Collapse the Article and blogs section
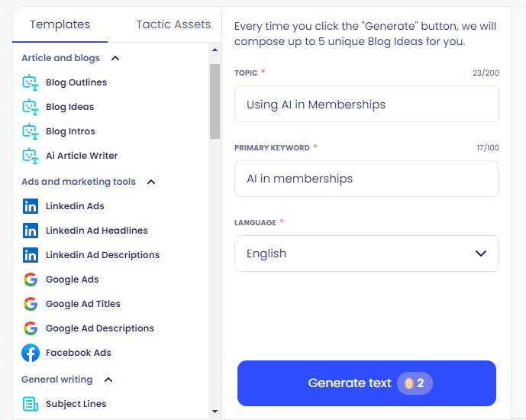 point(115,58)
